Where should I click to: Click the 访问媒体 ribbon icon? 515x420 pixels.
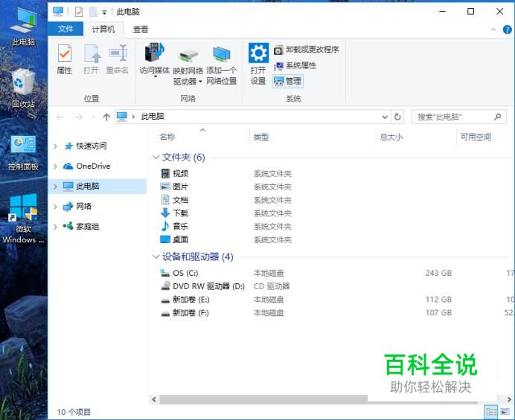pos(154,60)
